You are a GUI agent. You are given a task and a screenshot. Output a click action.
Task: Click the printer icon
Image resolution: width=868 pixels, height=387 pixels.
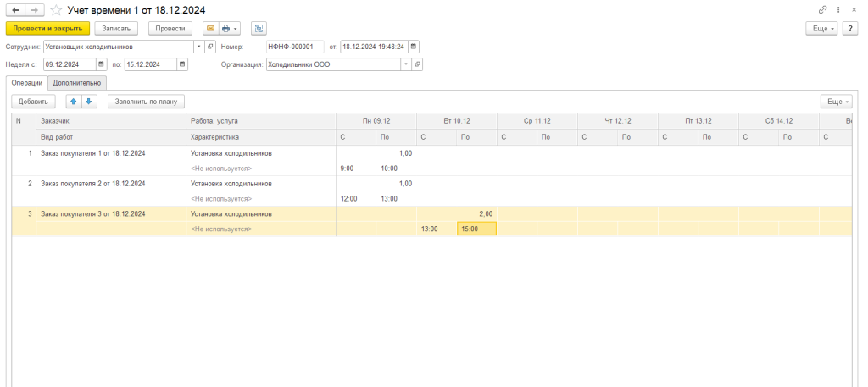pyautogui.click(x=225, y=29)
